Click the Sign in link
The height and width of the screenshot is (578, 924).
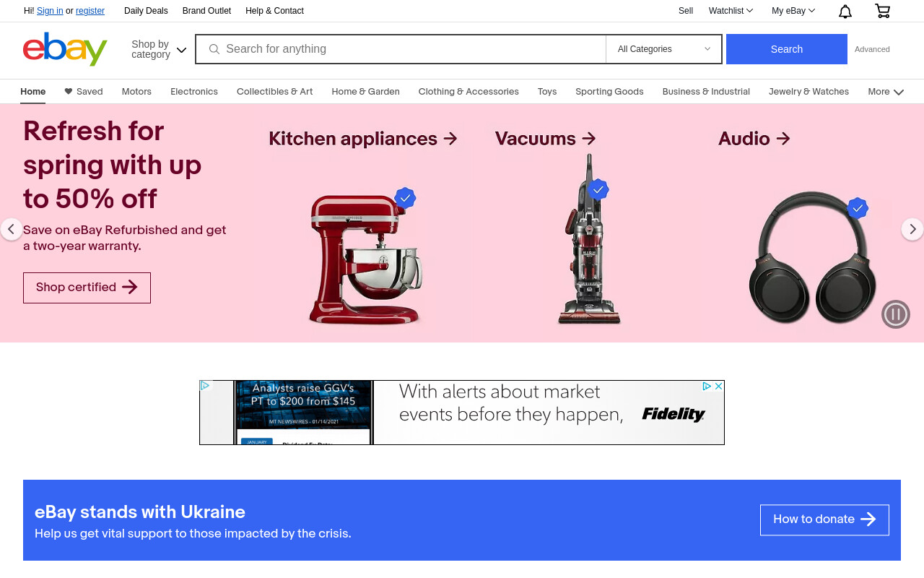pyautogui.click(x=50, y=11)
